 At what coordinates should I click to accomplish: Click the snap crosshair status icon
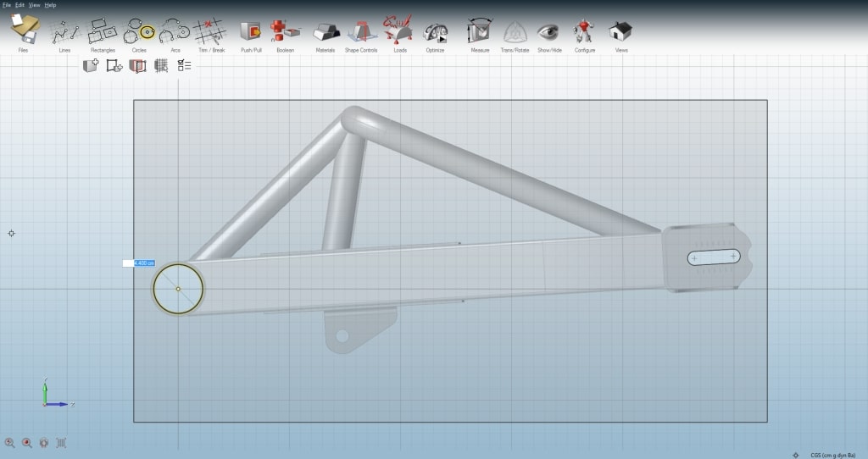(x=795, y=455)
